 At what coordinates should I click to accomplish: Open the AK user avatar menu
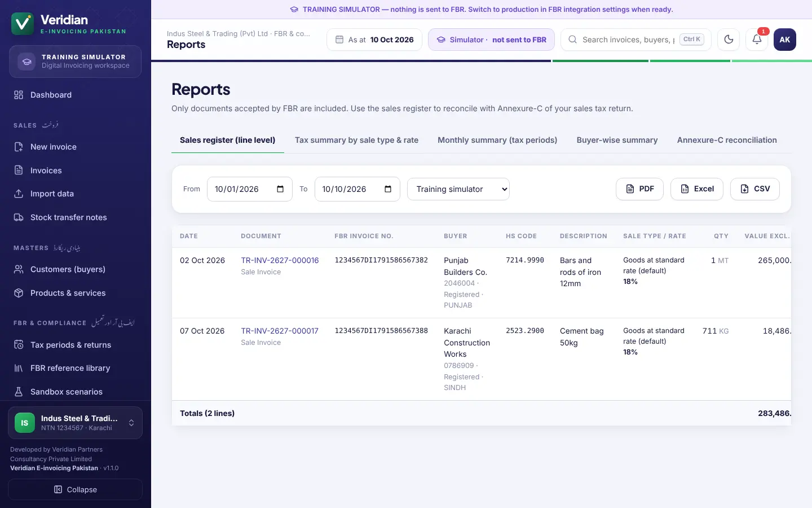tap(785, 40)
